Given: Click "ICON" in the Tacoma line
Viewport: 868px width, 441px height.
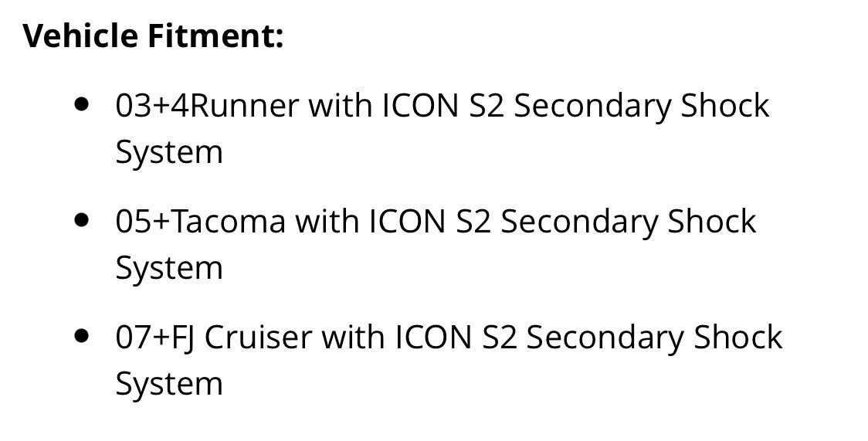Looking at the screenshot, I should (408, 221).
